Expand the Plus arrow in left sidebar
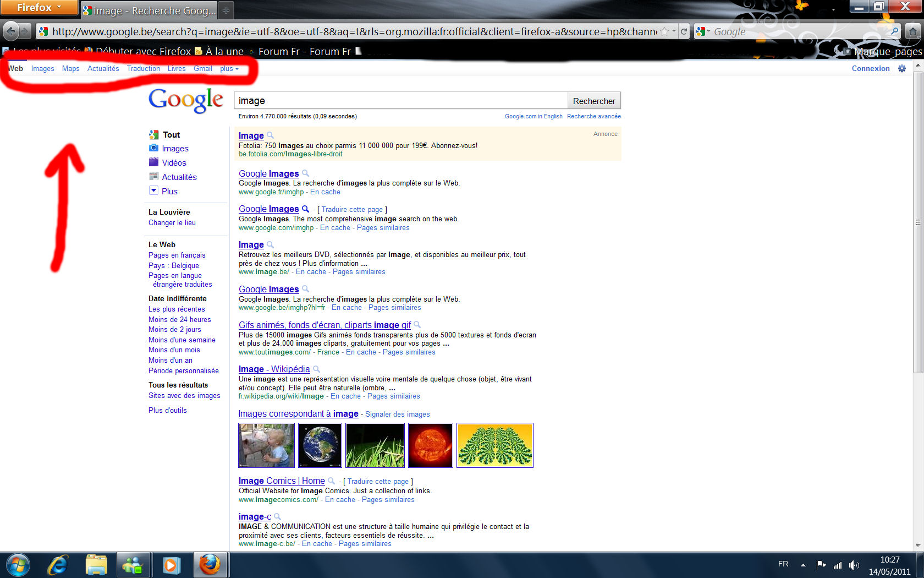Viewport: 924px width, 578px height. 154,191
